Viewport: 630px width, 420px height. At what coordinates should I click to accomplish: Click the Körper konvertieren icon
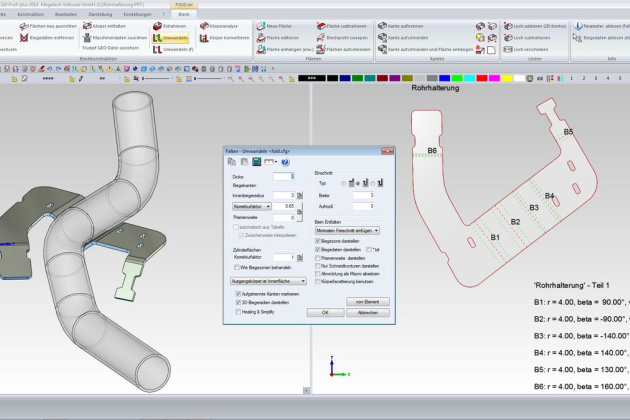tap(203, 38)
